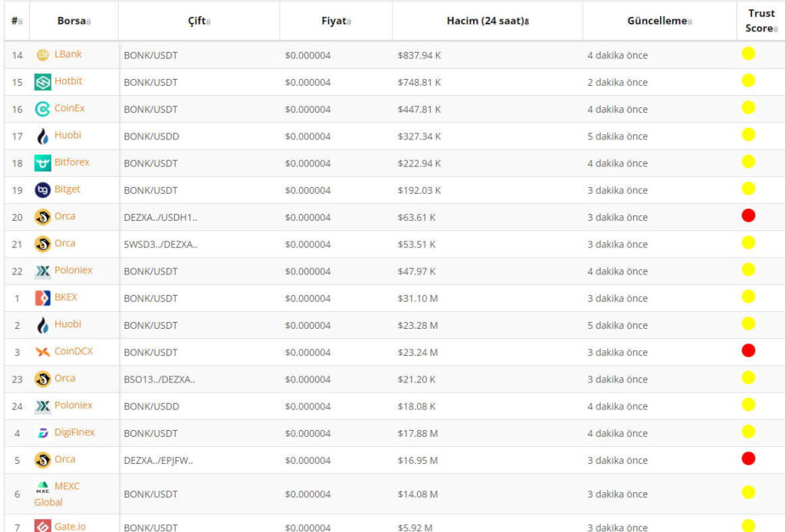
Task: Select the $14.08 M volume value
Action: [x=418, y=494]
